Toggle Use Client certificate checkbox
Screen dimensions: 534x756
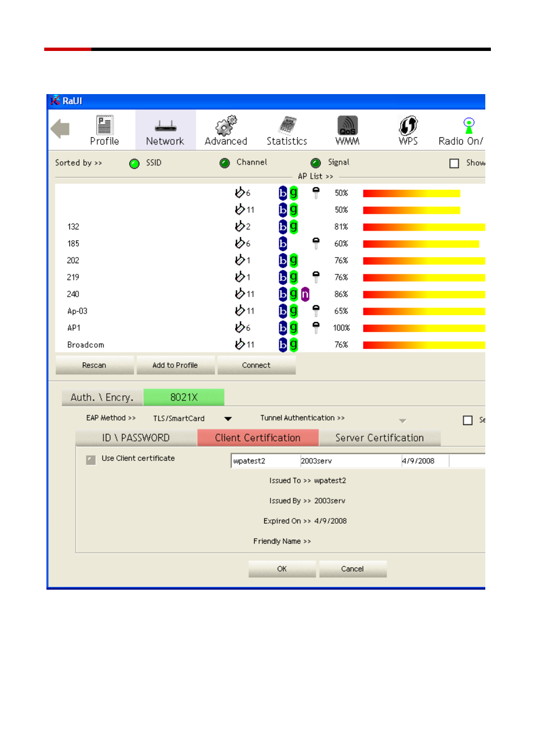coord(91,460)
